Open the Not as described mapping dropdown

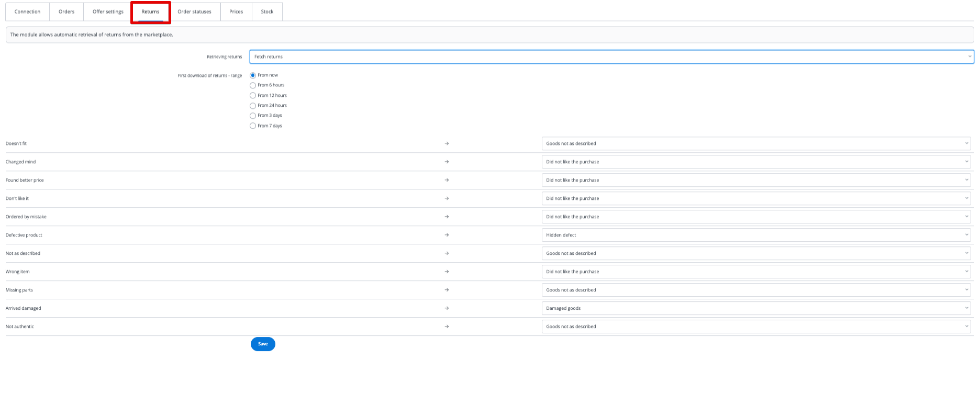click(x=755, y=253)
